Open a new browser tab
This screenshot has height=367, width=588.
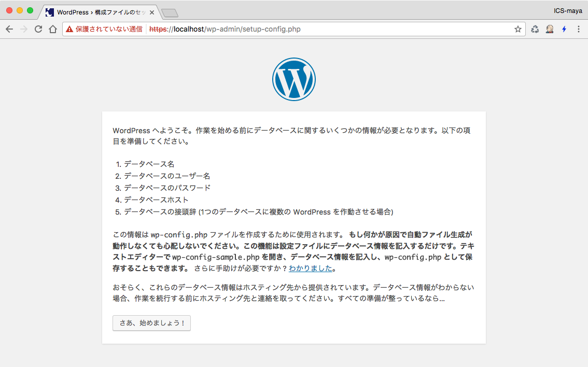click(x=170, y=12)
